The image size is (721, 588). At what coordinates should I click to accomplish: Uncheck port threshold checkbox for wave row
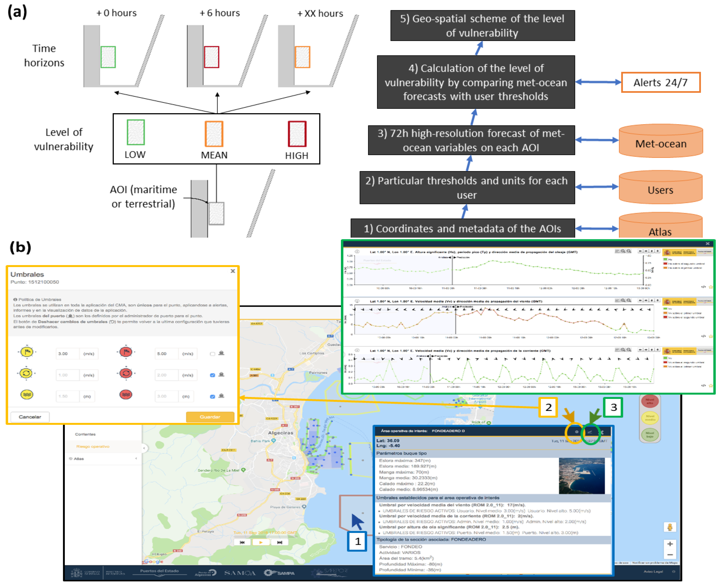tap(213, 397)
